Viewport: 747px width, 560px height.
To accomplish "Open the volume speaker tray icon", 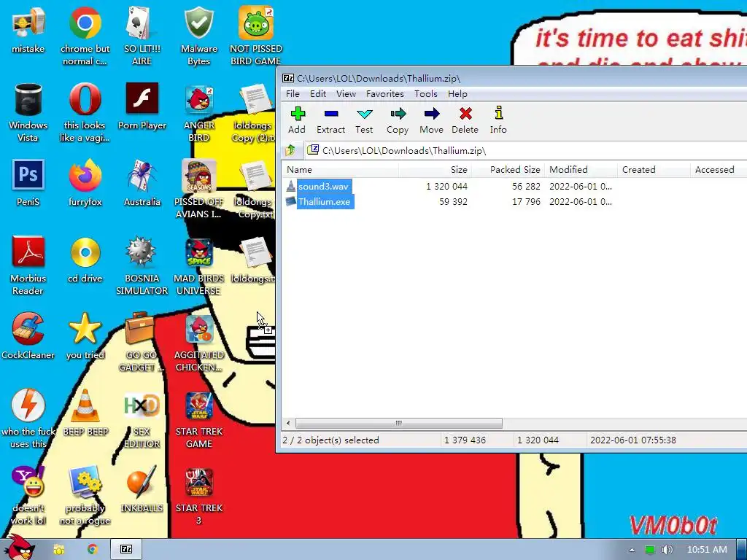I will (x=667, y=550).
